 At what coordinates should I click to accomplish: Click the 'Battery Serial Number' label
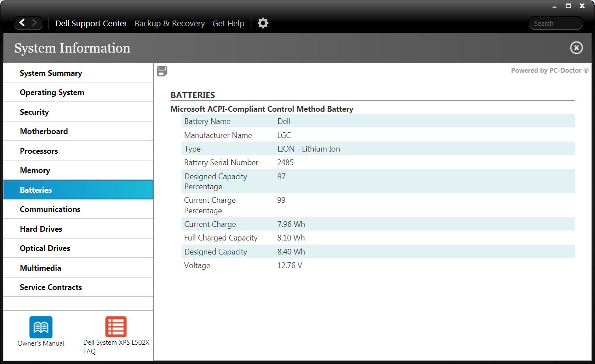click(221, 163)
